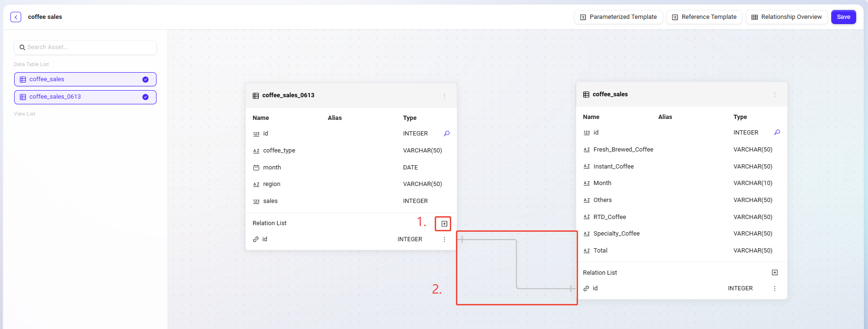Click the table icon in coffee_sales_0613 card header
This screenshot has width=868, height=329.
coord(256,95)
